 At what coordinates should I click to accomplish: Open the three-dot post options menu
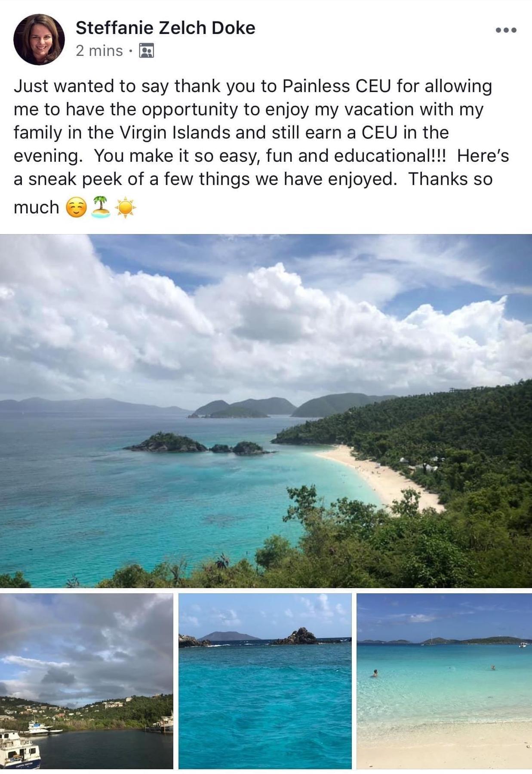pos(506,30)
